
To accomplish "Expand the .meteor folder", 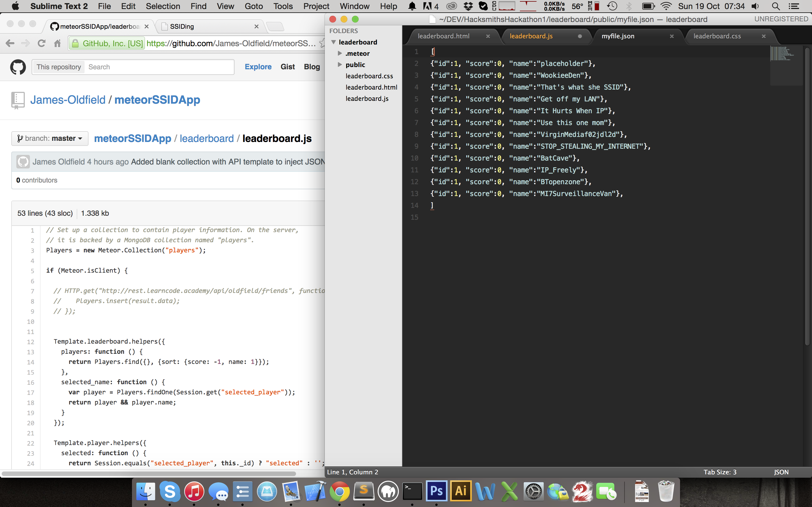I will tap(340, 53).
